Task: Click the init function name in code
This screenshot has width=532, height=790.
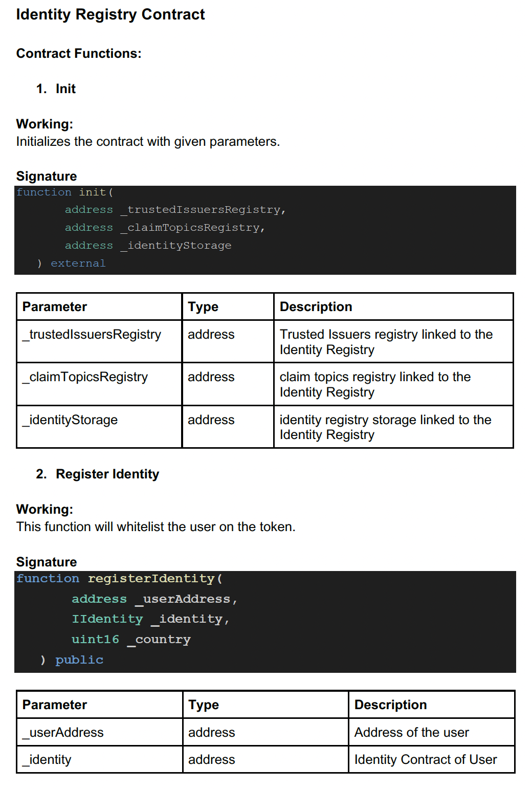Action: 93,192
